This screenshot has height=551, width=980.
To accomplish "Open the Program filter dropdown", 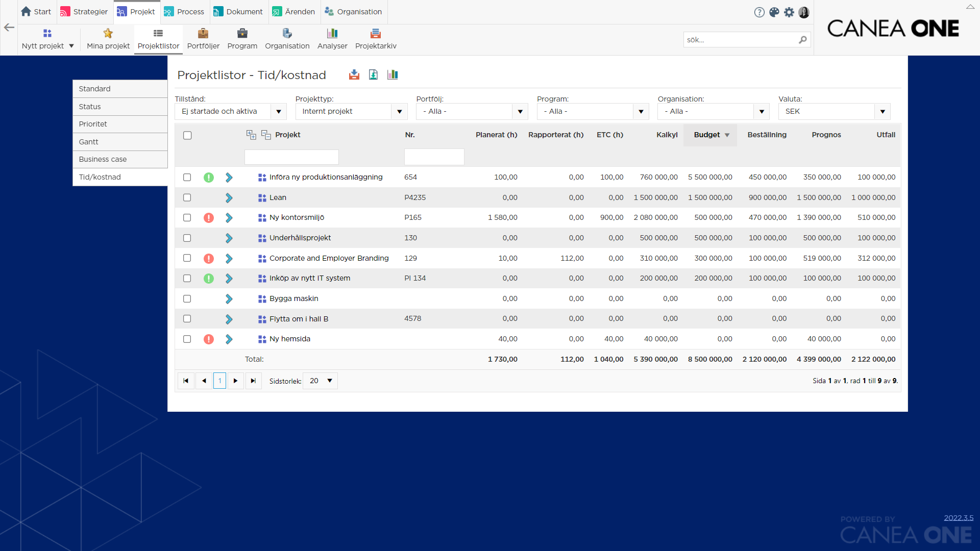I will (593, 111).
